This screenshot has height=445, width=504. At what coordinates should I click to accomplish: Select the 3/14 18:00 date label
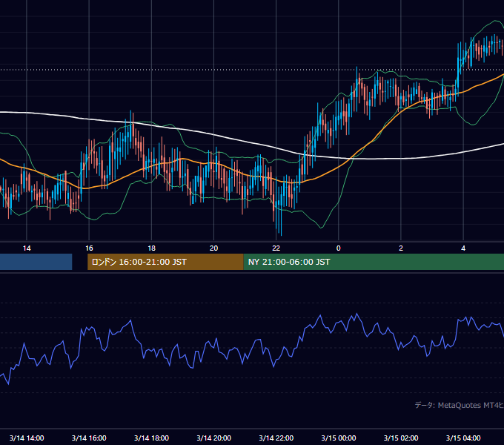coord(151,438)
